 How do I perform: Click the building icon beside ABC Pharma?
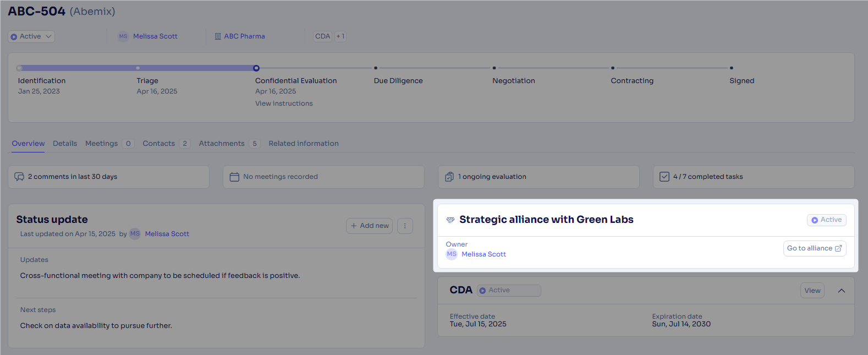click(x=218, y=36)
